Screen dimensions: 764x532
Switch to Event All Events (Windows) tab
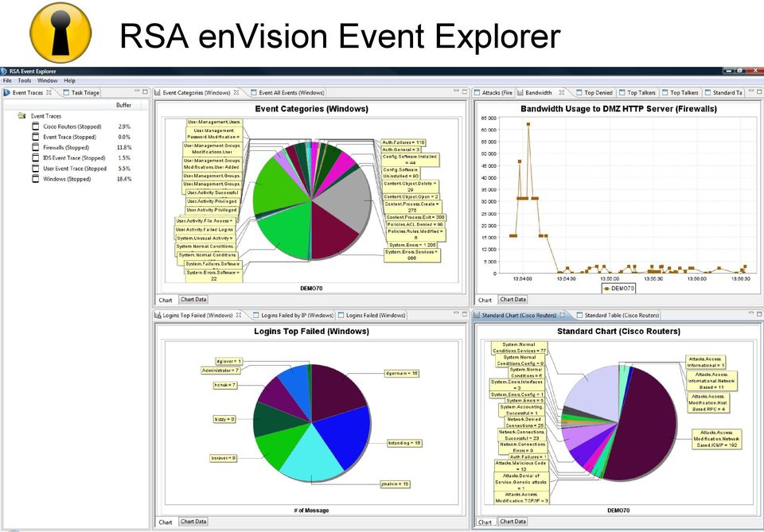[287, 92]
